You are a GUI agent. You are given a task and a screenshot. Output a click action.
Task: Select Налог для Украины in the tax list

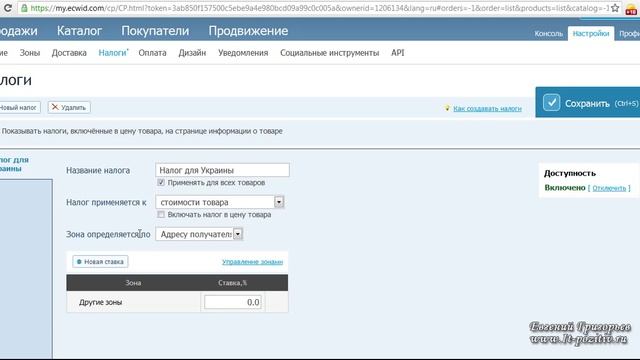[x=14, y=164]
